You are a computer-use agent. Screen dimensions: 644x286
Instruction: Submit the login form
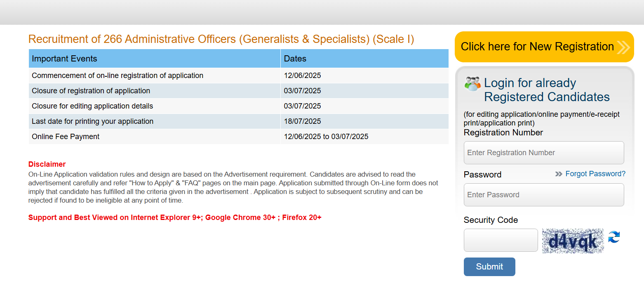click(489, 267)
